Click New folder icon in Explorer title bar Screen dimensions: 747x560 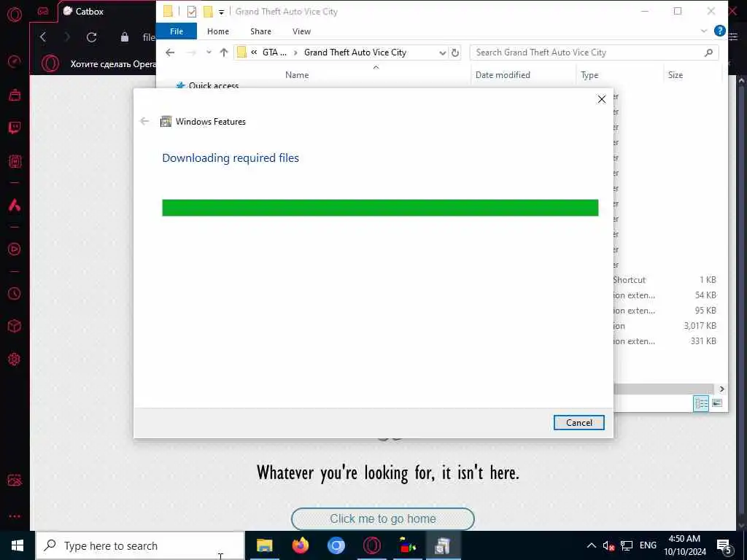(208, 12)
